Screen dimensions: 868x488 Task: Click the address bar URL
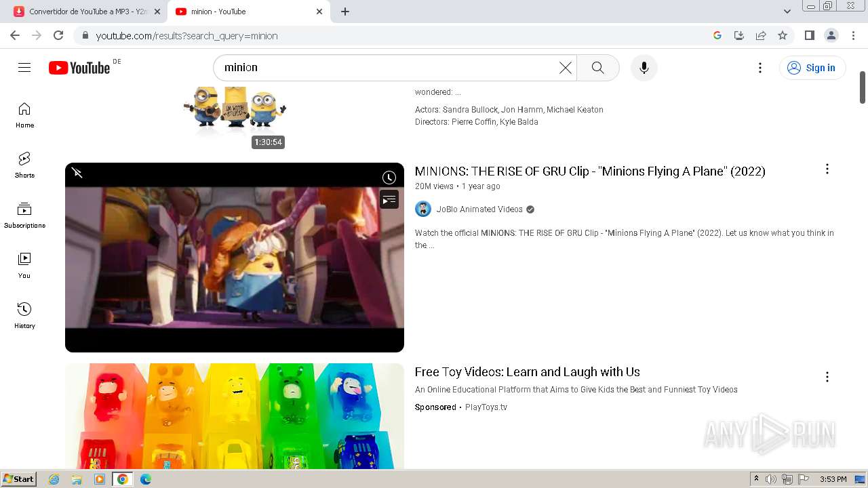[x=186, y=36]
